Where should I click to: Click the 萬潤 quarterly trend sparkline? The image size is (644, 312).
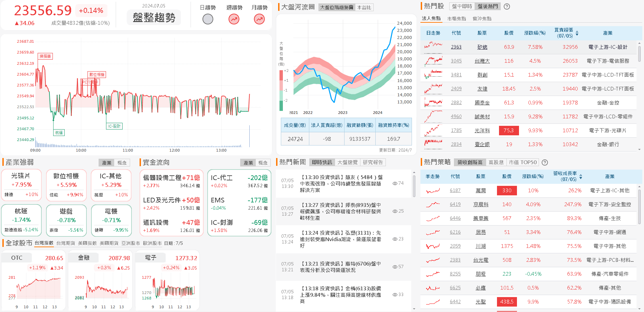pos(433,191)
